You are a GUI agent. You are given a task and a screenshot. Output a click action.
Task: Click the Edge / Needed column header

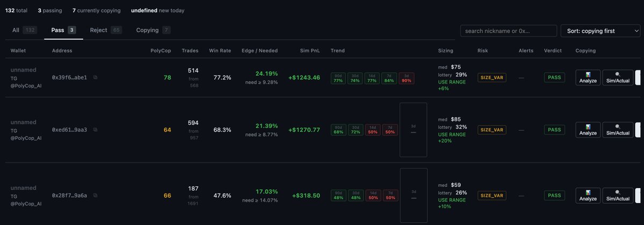pyautogui.click(x=260, y=50)
